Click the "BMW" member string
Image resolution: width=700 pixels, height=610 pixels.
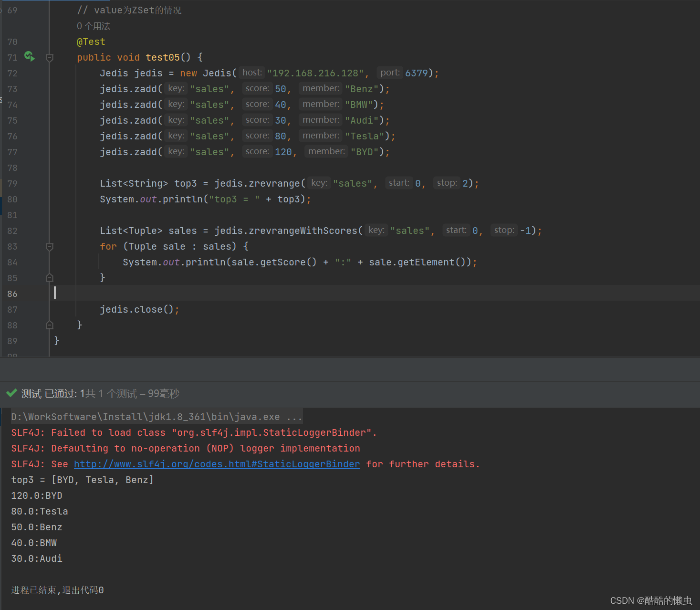click(359, 105)
